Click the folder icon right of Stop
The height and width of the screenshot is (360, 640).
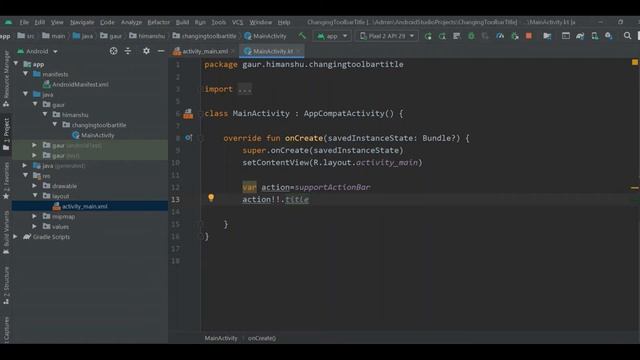[x=547, y=36]
